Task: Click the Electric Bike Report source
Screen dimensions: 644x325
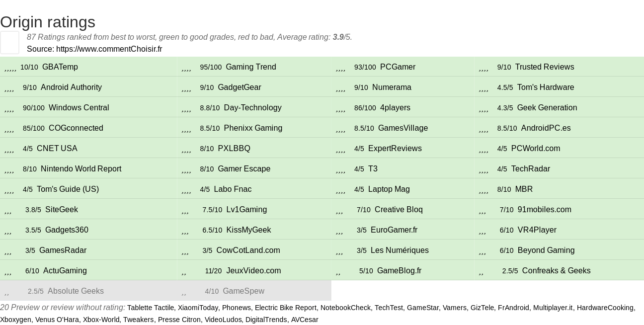Action: [285, 308]
